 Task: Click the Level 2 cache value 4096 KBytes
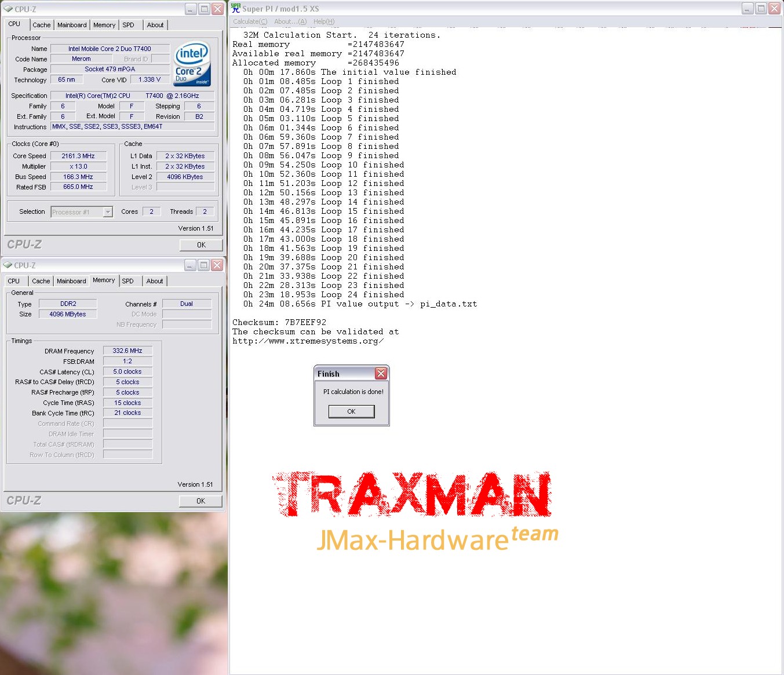tap(185, 177)
